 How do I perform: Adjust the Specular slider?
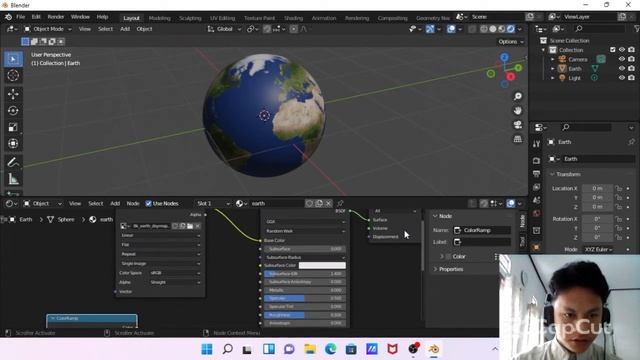304,298
